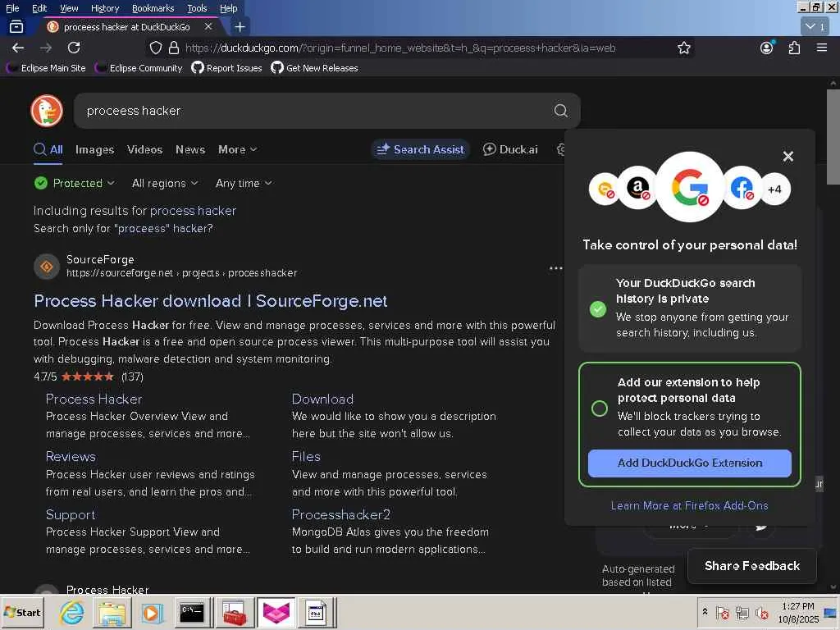
Task: Expand the Protected safe search dropdown
Action: pyautogui.click(x=75, y=183)
